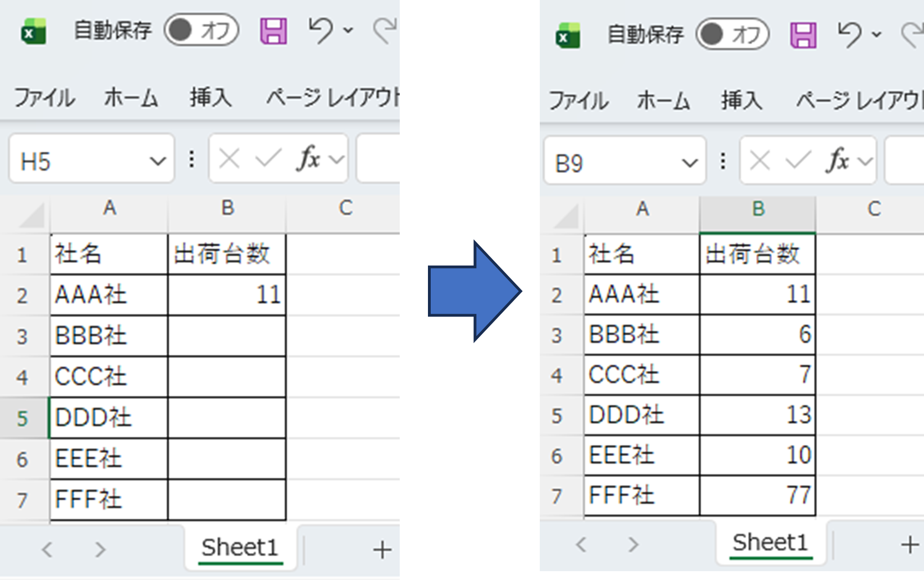Click undo arrow in right Excel window
The image size is (924, 580).
[849, 34]
